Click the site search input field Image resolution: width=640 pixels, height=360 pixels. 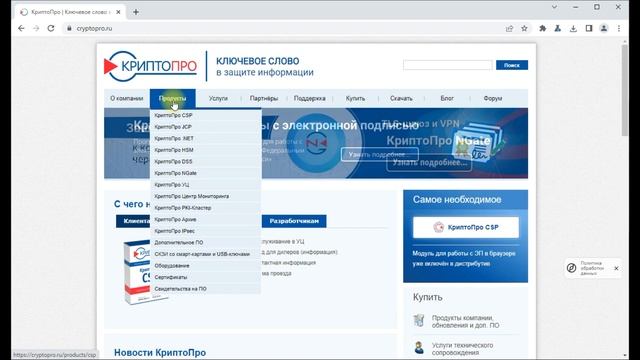click(x=448, y=65)
